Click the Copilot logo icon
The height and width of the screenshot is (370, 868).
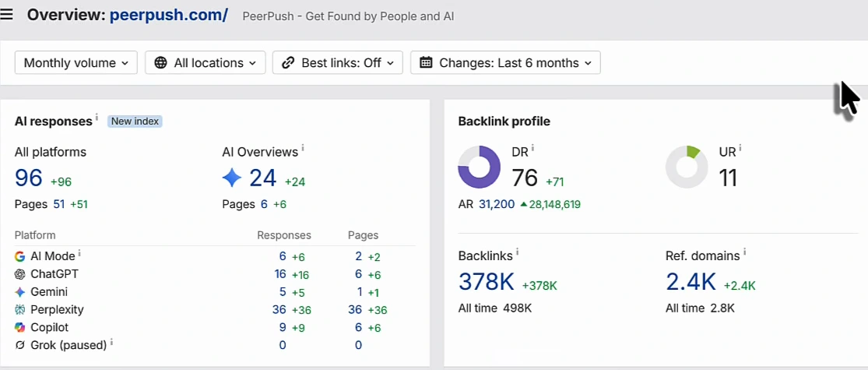pos(20,327)
